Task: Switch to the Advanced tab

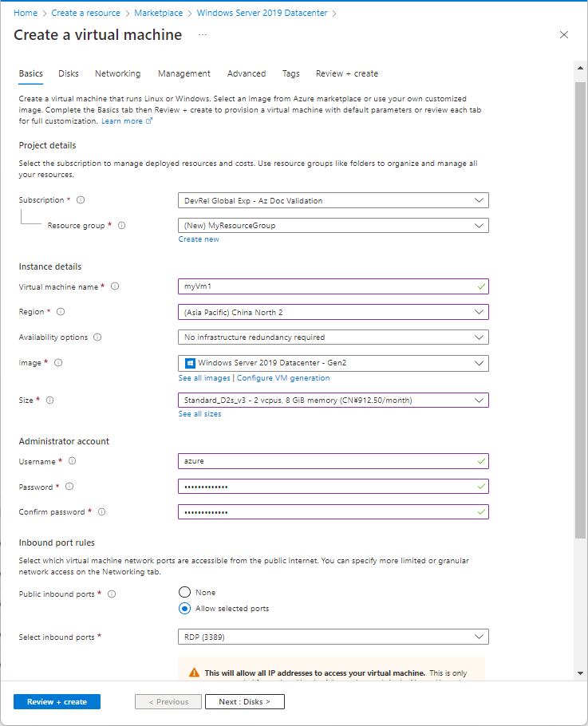Action: pos(247,73)
